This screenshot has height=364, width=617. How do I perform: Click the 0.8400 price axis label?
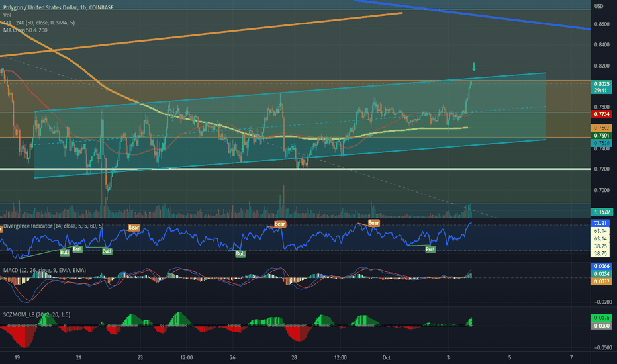click(x=602, y=45)
